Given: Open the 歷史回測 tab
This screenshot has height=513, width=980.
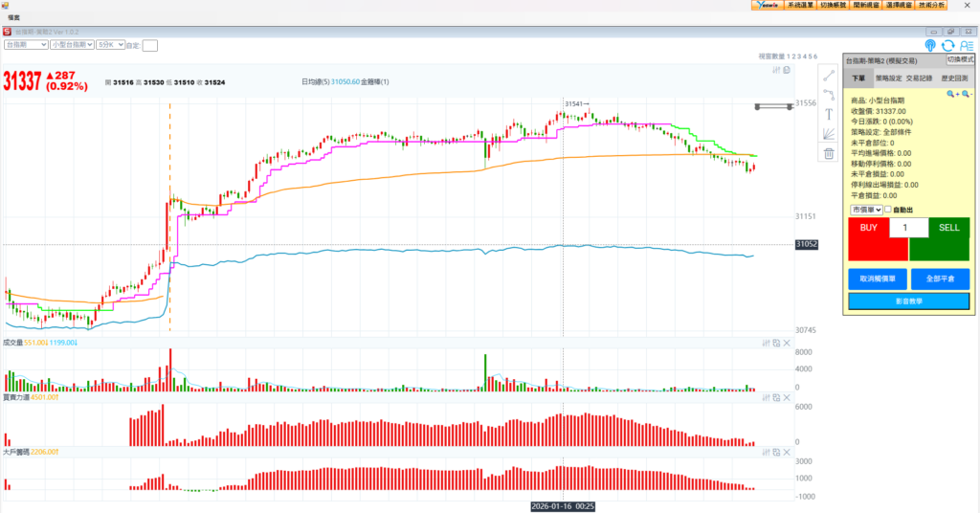Looking at the screenshot, I should coord(953,78).
